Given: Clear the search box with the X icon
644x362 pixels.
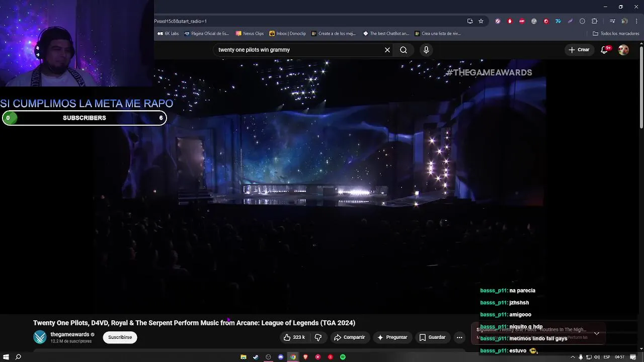Looking at the screenshot, I should click(x=387, y=50).
